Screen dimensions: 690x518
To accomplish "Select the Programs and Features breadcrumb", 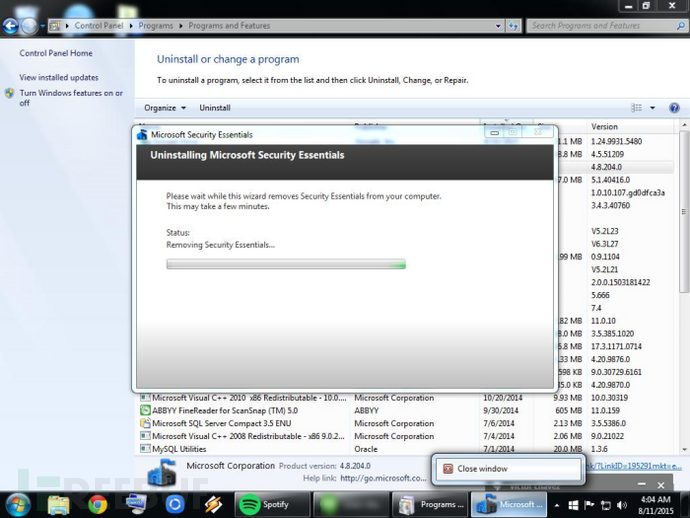I will (x=229, y=26).
